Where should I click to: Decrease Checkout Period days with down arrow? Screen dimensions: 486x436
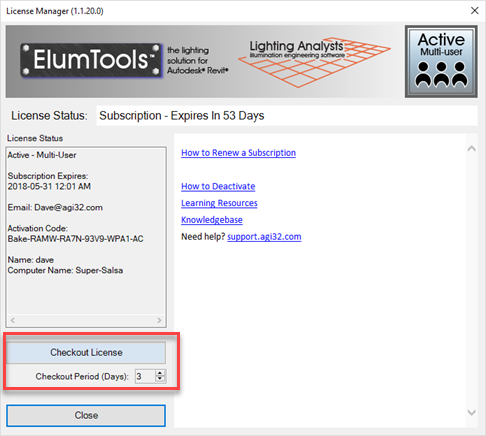(x=160, y=379)
